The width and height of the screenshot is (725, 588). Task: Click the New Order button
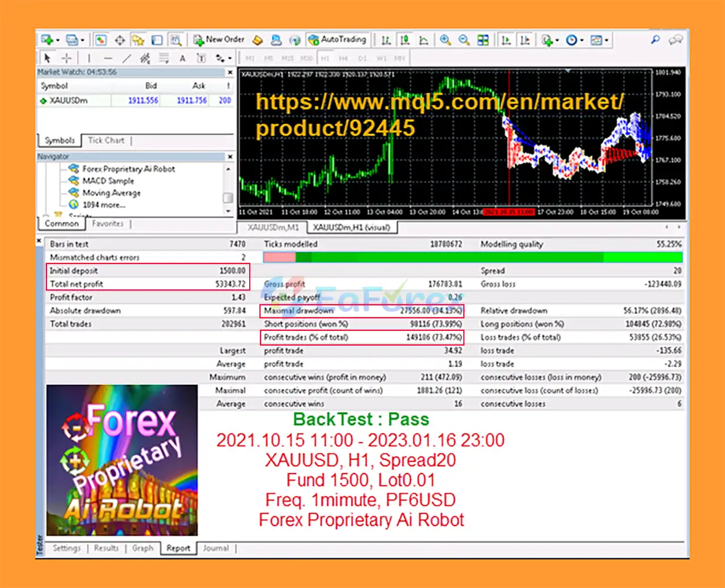[x=219, y=40]
